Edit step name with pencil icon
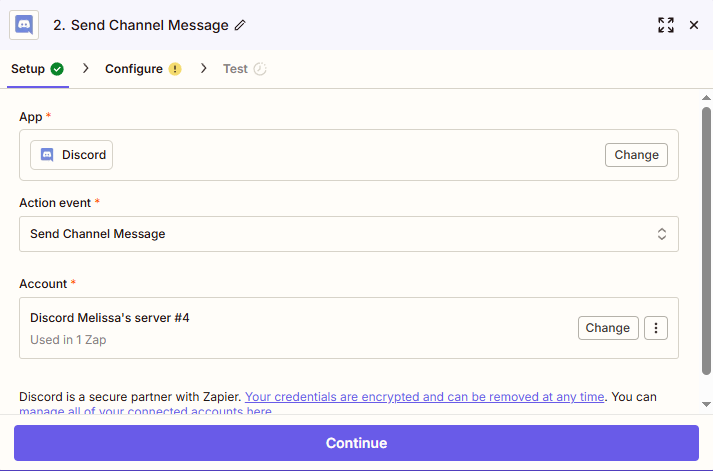713x471 pixels. [x=240, y=25]
